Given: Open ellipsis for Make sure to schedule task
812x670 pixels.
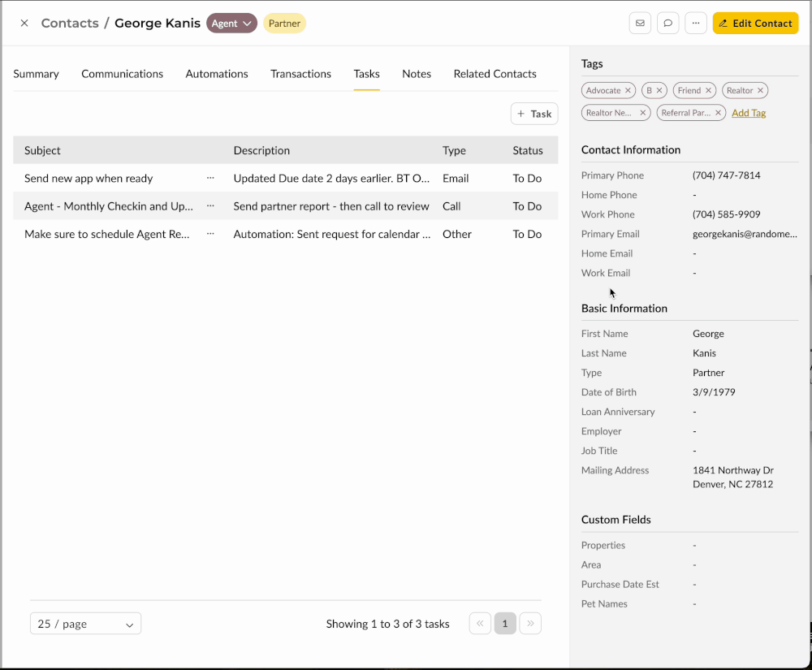Looking at the screenshot, I should click(211, 234).
